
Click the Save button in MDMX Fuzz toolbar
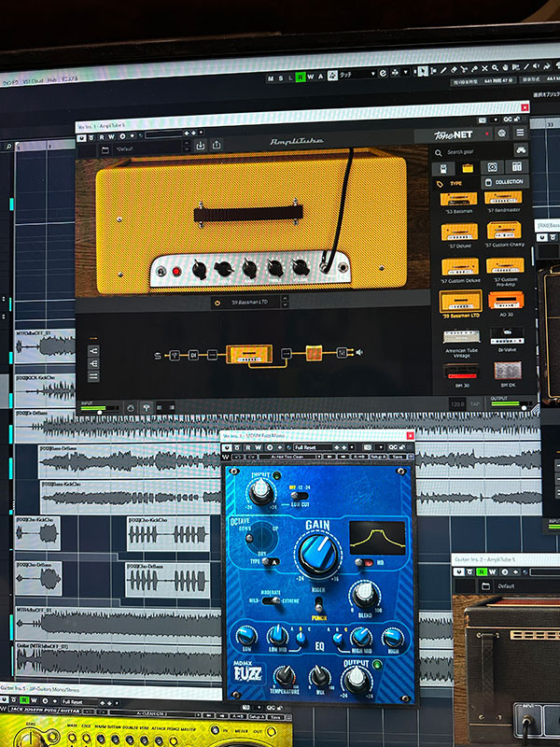point(398,457)
